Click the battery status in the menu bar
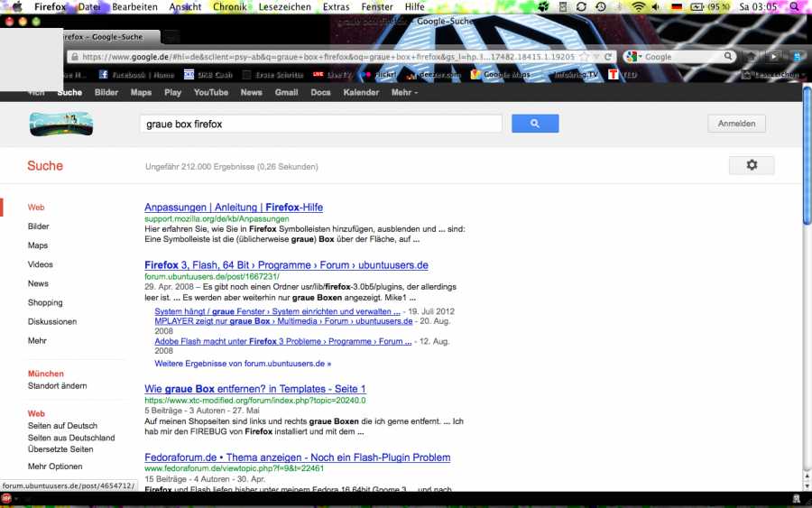Screen dimensions: 812x508 [x=710, y=6]
